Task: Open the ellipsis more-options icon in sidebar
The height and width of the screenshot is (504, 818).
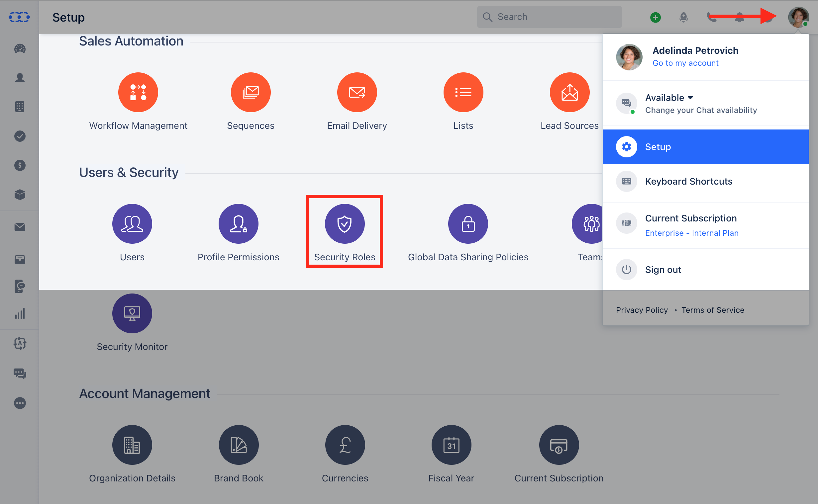Action: (x=20, y=403)
